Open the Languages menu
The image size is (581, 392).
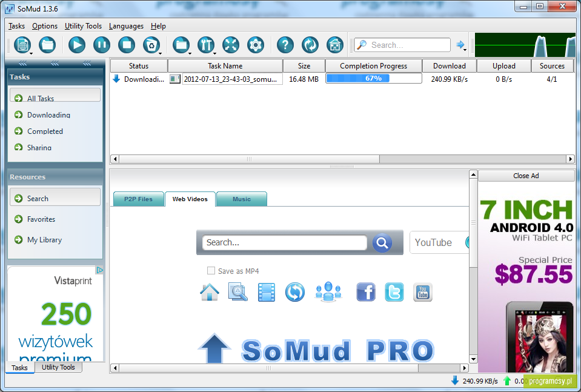point(127,26)
